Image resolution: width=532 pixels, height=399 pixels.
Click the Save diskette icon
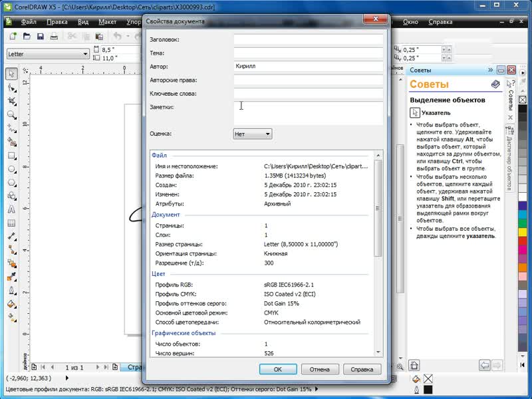pyautogui.click(x=41, y=37)
